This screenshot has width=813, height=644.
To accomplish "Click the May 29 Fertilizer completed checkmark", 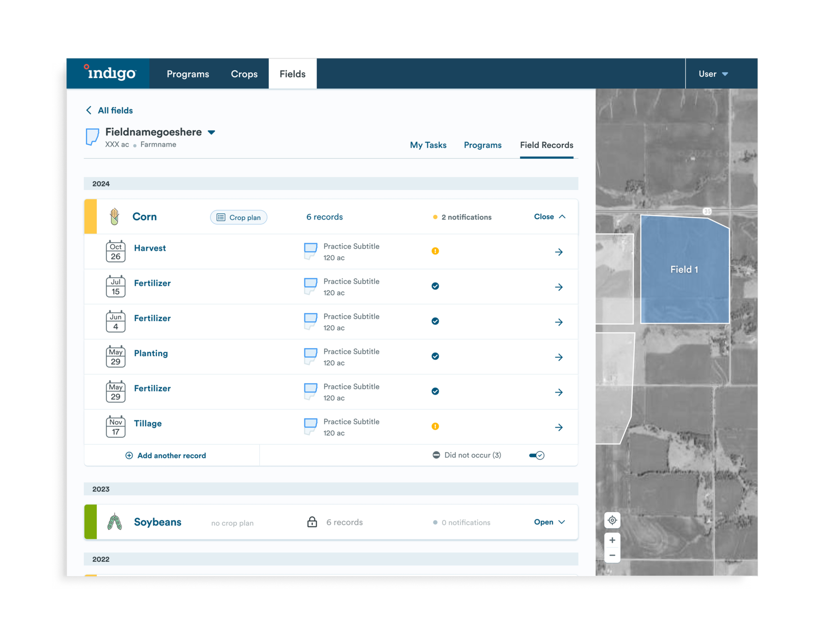I will tap(435, 391).
